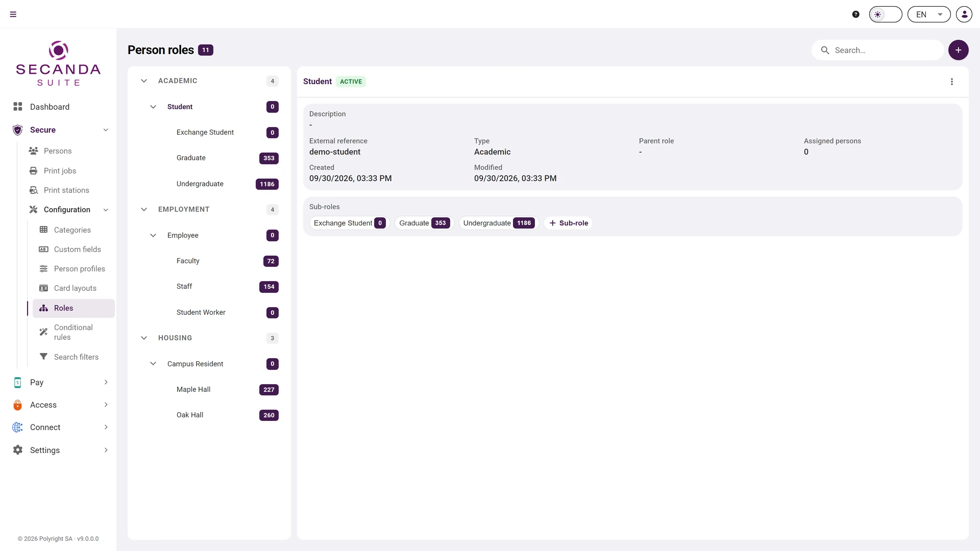Click the help question mark icon

856,14
